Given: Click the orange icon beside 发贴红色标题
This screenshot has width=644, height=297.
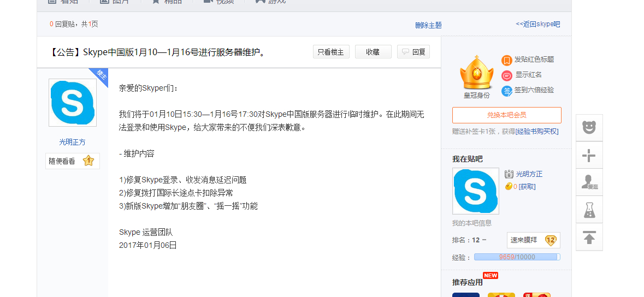Looking at the screenshot, I should pyautogui.click(x=507, y=61).
